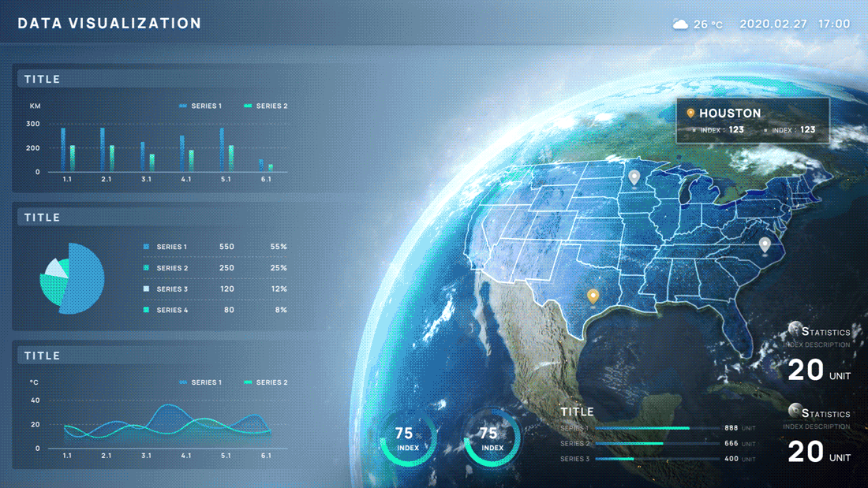The height and width of the screenshot is (488, 868).
Task: Click the time 17:00
Action: tap(834, 24)
